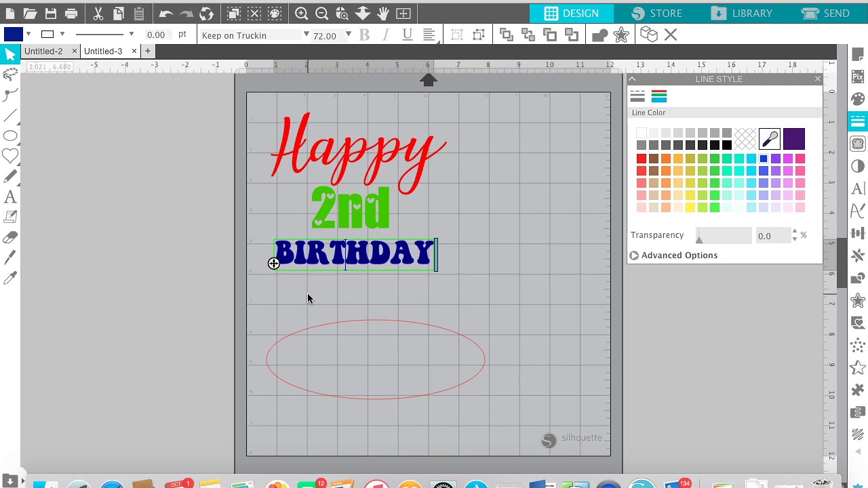The height and width of the screenshot is (488, 868).
Task: Click the Weld shapes icon
Action: point(599,35)
